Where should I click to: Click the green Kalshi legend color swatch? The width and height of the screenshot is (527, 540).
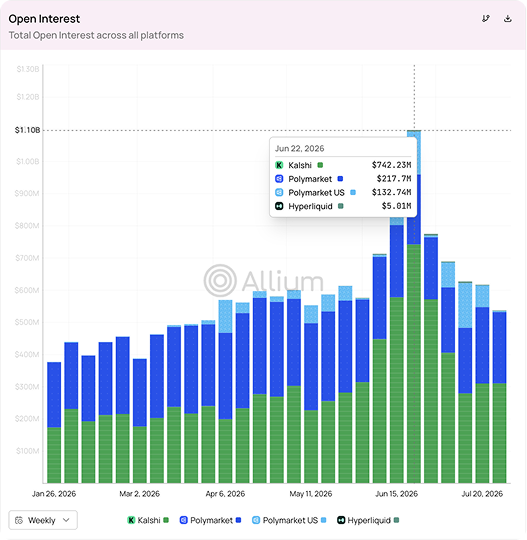coord(166,520)
